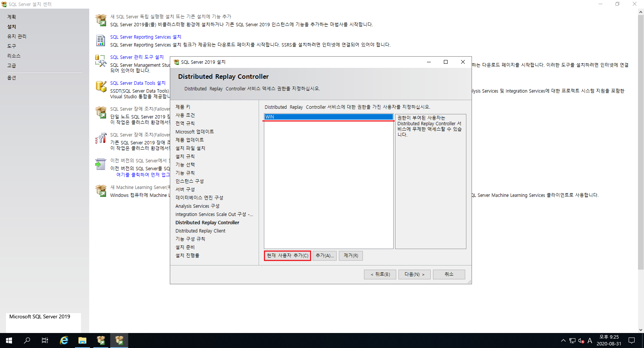Click the SQL Server Reporting Services 설치 link
This screenshot has width=644, height=348.
[x=146, y=37]
